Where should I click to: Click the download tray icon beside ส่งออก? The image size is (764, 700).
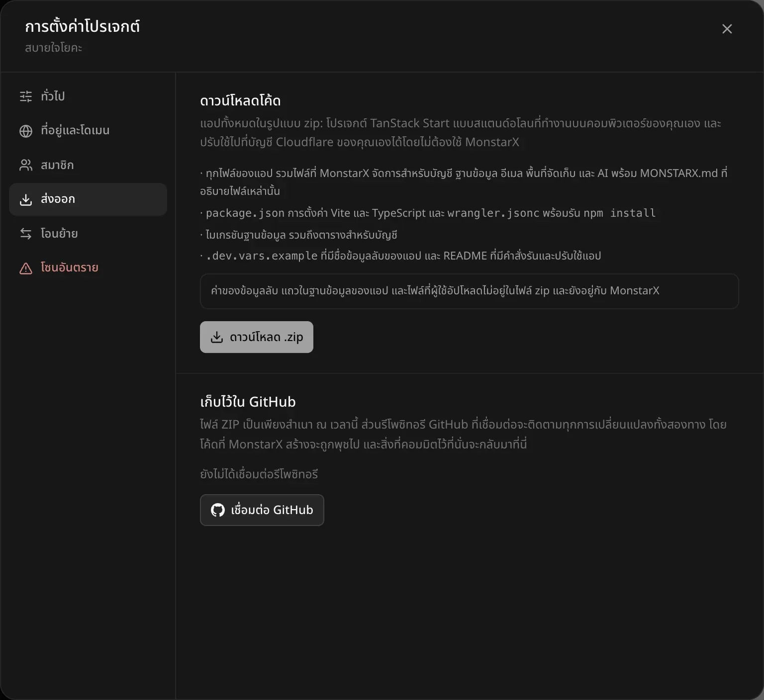[x=26, y=199]
